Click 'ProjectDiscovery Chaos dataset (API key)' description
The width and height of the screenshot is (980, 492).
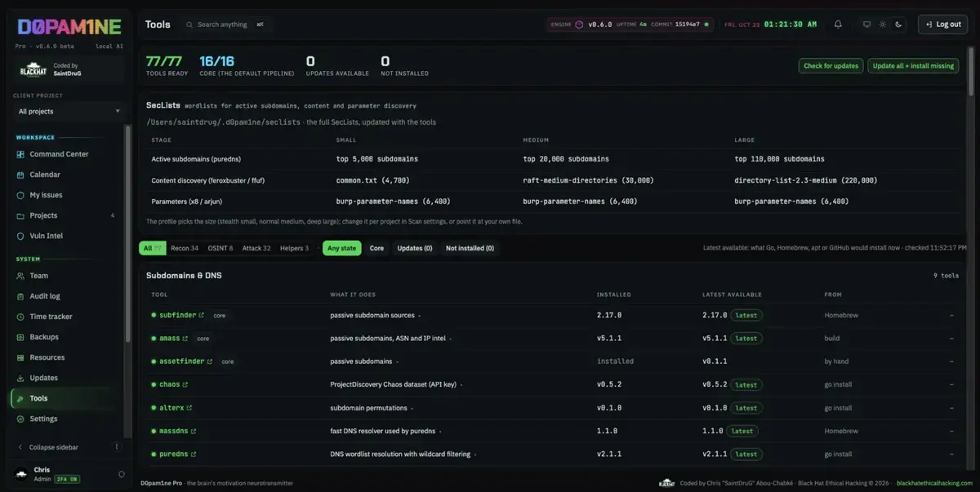coord(393,384)
